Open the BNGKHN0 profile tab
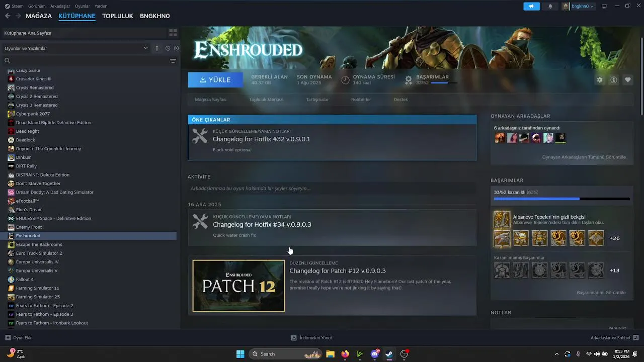Viewport: 644px width, 362px height. [154, 16]
